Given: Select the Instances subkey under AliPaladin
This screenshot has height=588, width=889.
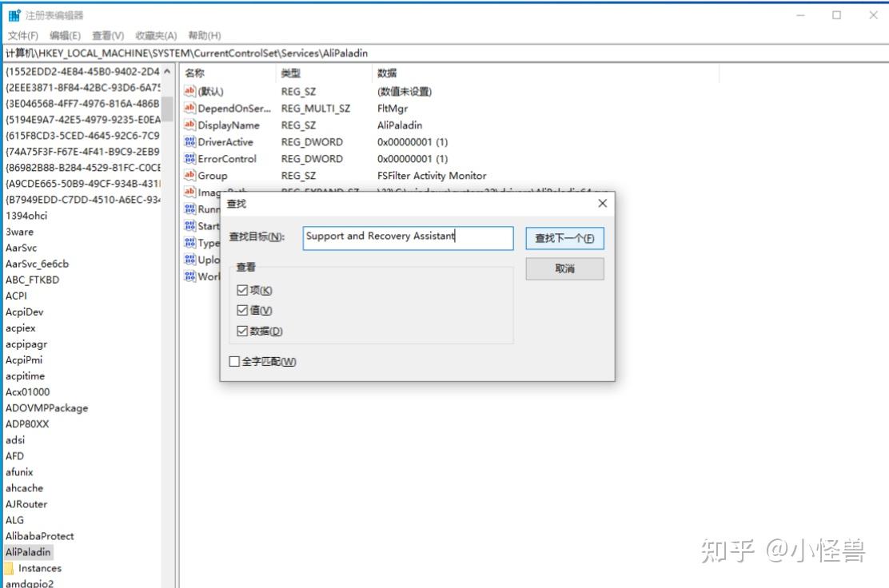Looking at the screenshot, I should click(42, 568).
